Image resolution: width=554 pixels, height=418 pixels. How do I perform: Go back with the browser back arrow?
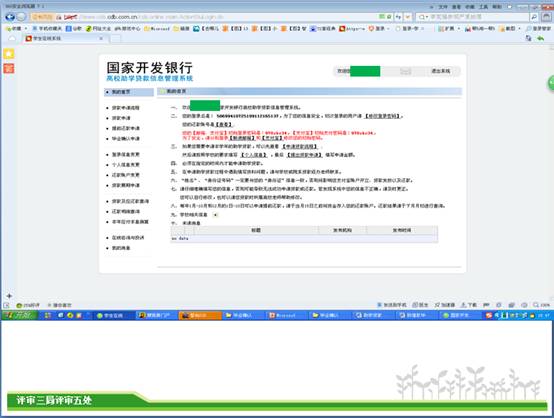coord(10,17)
